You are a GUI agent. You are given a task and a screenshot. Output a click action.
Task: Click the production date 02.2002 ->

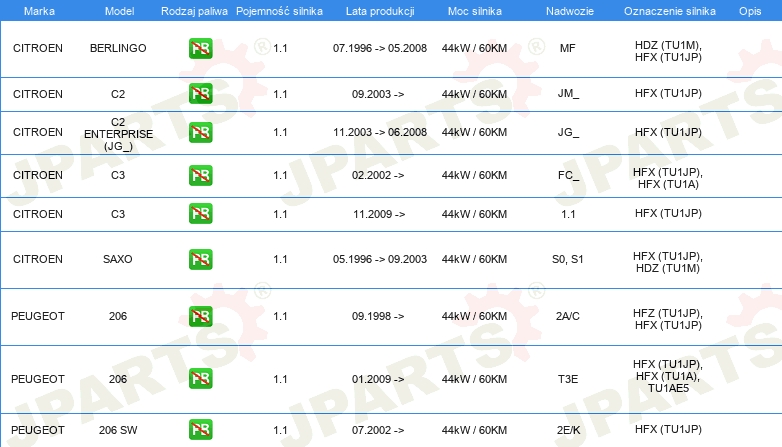378,175
